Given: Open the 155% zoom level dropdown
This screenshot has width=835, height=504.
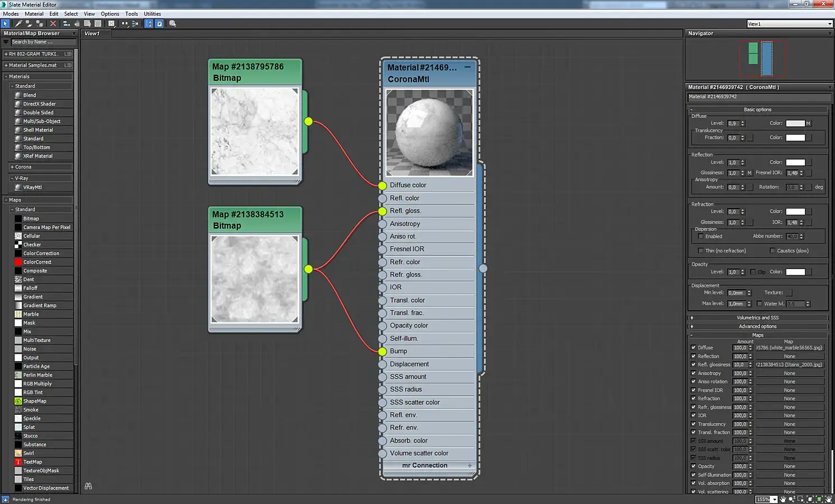Looking at the screenshot, I should coord(774,500).
